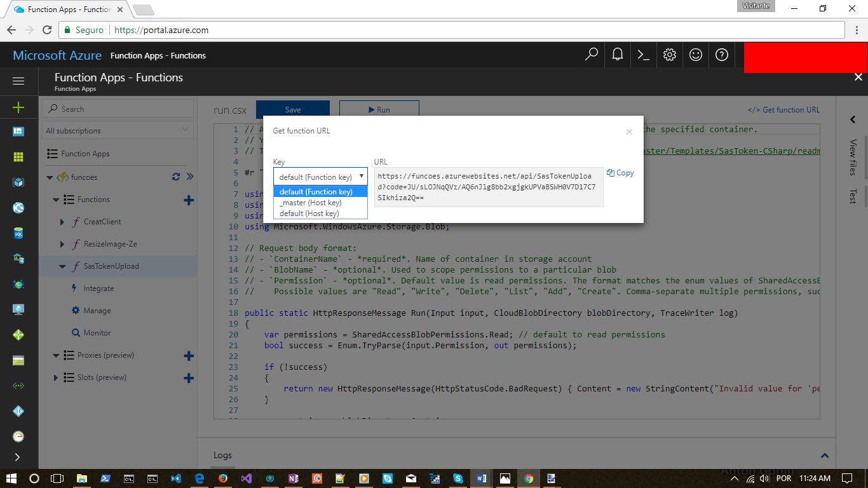Expand Slots (preview) node
Image resolution: width=868 pixels, height=488 pixels.
56,377
